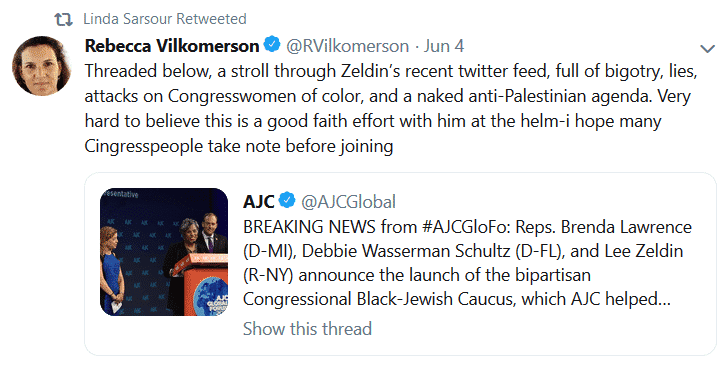Click the Congressional Black-Jewish Caucus line in quote
Screen dimensions: 727x369
[x=457, y=299]
